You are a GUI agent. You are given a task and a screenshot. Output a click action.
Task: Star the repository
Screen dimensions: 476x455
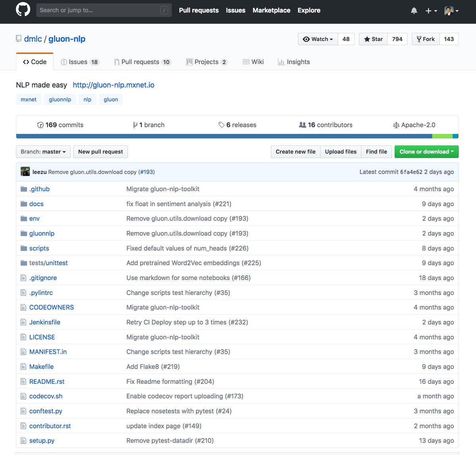tap(373, 39)
